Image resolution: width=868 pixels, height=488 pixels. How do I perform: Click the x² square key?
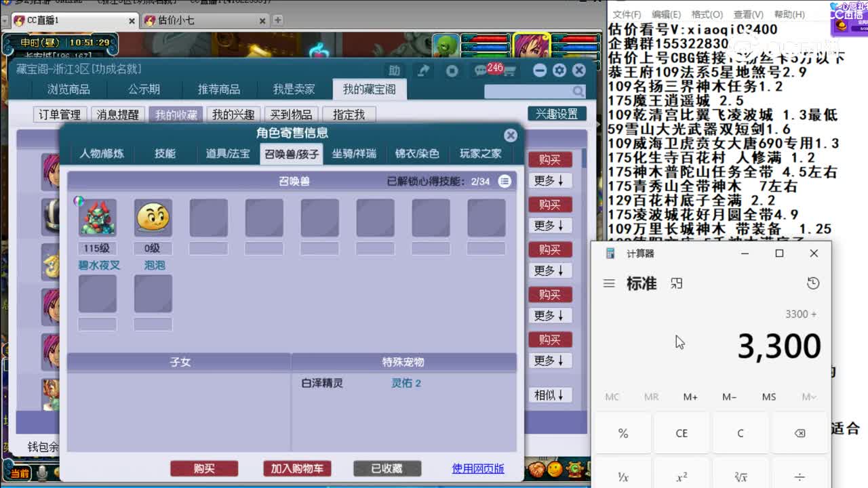point(682,476)
